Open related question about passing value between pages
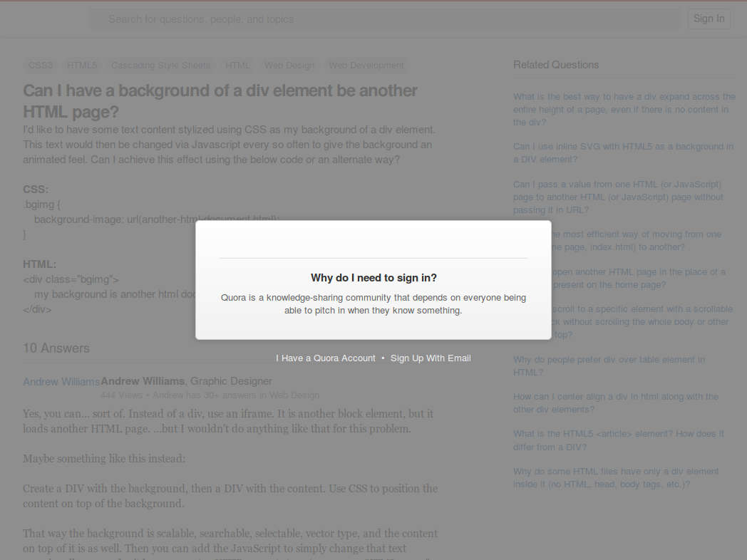Image resolution: width=747 pixels, height=560 pixels. 618,197
